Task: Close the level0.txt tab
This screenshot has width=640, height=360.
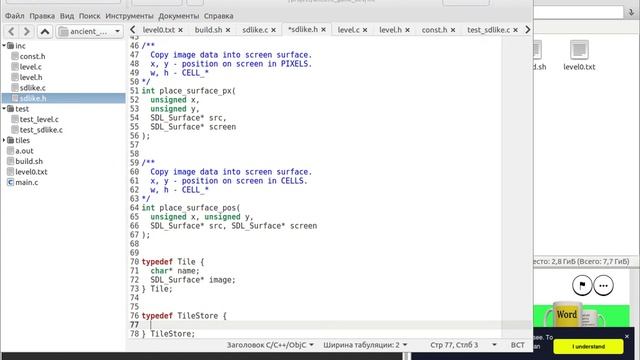Action: click(180, 30)
